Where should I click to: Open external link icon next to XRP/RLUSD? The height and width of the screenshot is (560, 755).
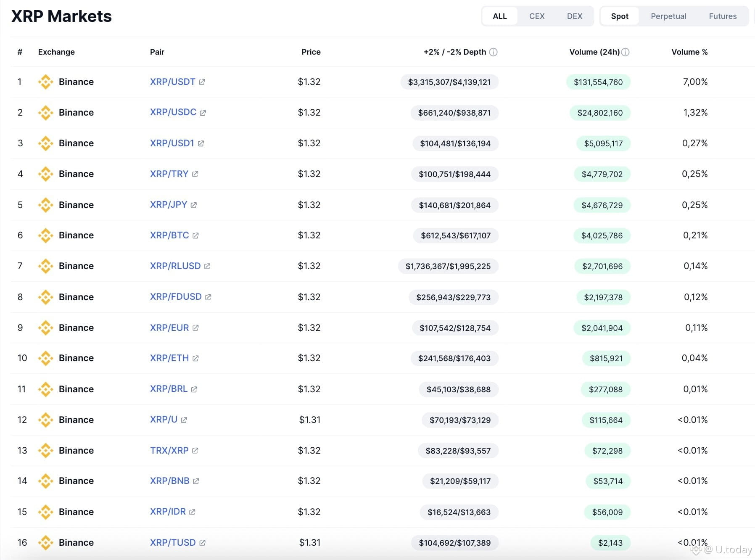point(207,266)
